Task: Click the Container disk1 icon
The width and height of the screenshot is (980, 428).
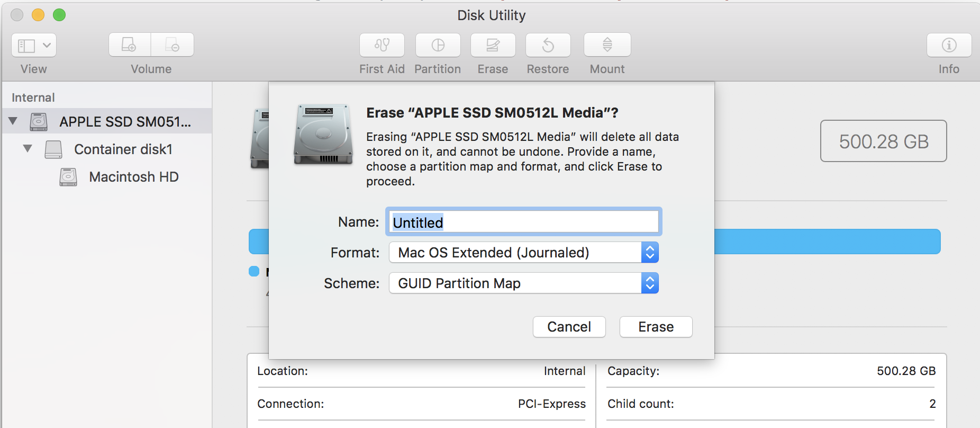Action: (53, 149)
